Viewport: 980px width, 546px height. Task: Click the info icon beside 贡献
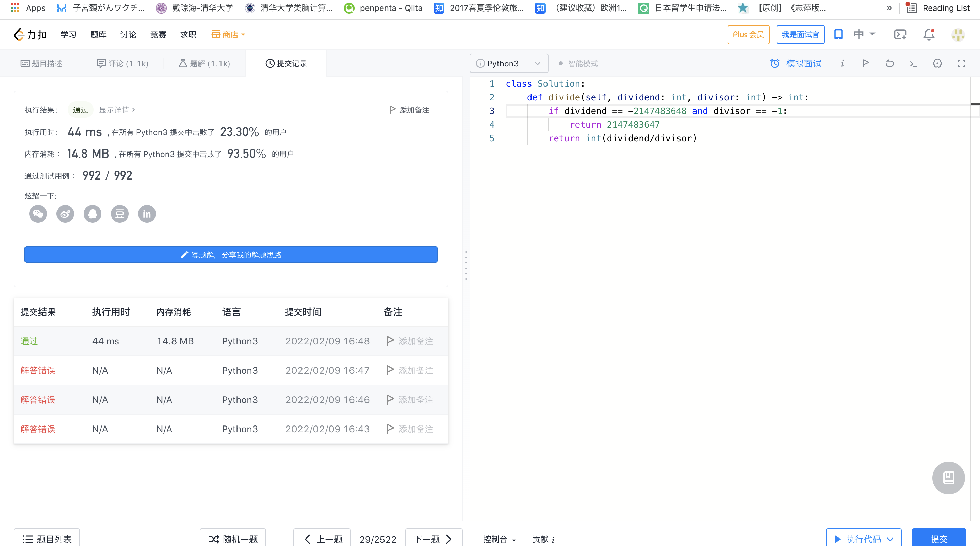point(553,540)
